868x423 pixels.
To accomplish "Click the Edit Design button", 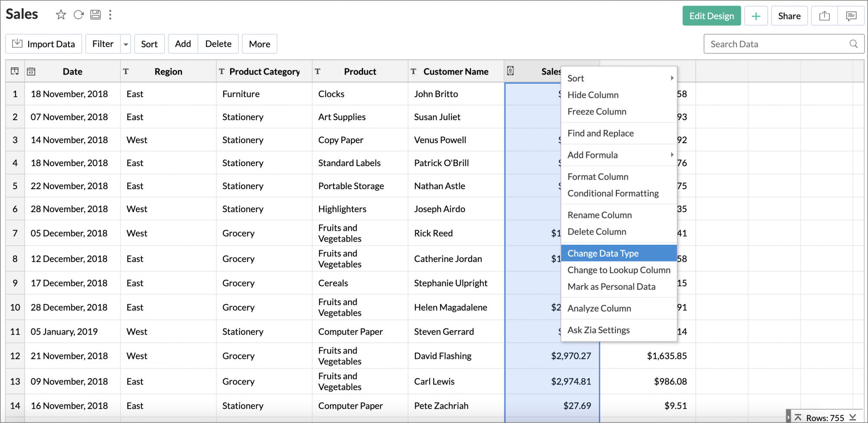I will (x=711, y=15).
